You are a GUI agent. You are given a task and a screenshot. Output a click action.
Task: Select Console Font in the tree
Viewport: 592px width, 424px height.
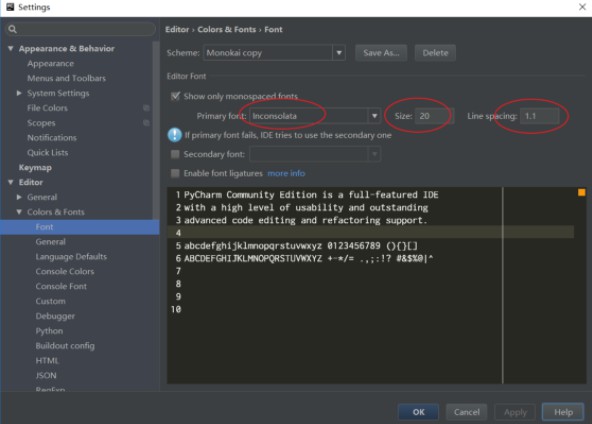point(61,286)
